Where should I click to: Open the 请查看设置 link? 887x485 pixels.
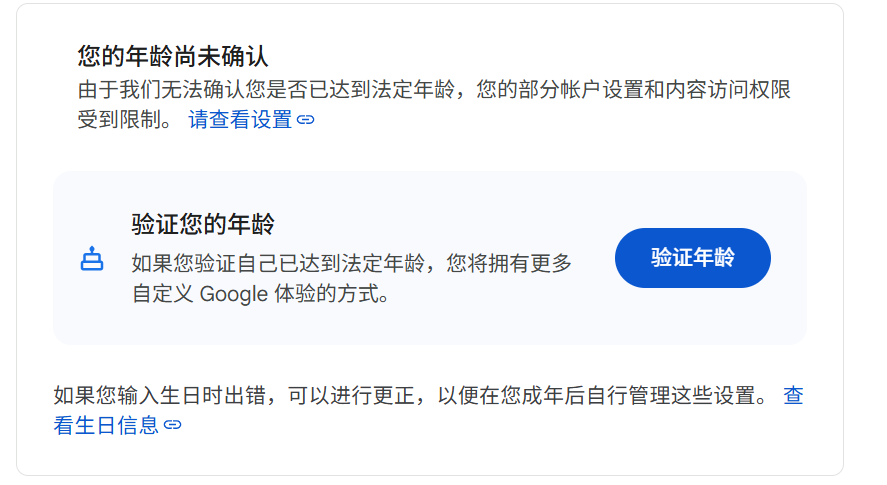[x=240, y=120]
